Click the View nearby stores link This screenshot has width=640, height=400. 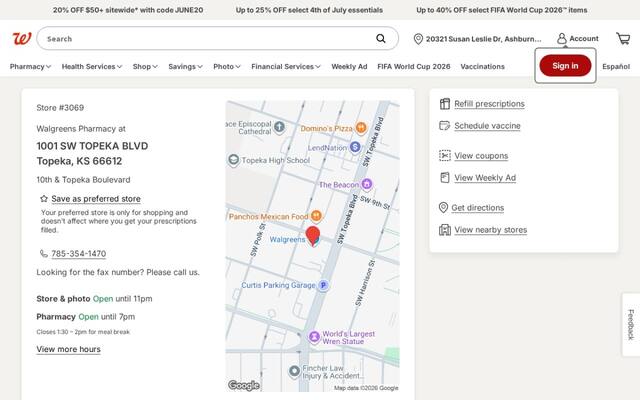pos(491,230)
